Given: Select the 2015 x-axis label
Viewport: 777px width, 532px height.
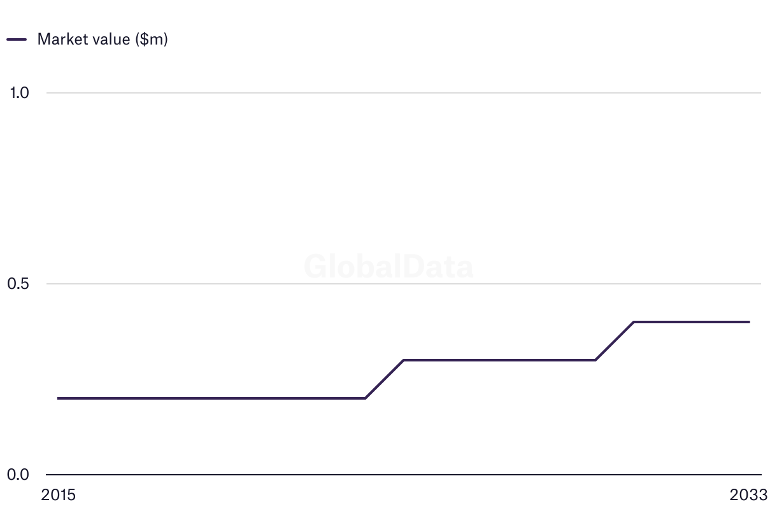Looking at the screenshot, I should [x=58, y=495].
